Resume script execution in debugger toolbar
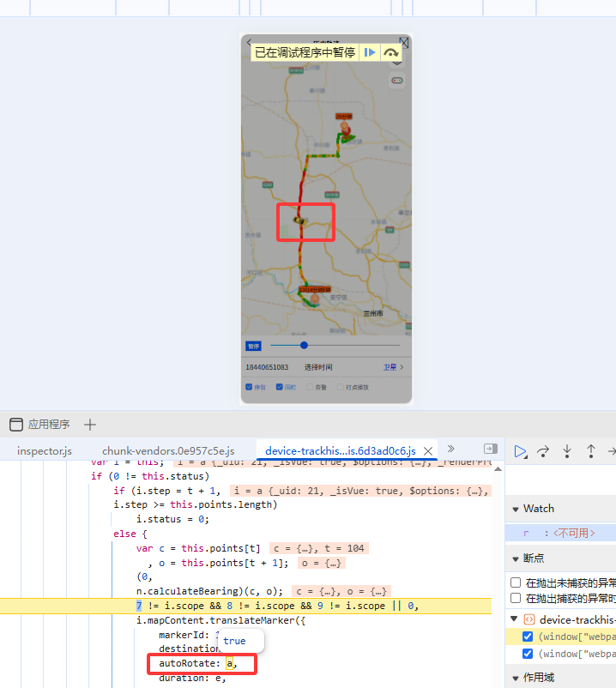 [520, 450]
